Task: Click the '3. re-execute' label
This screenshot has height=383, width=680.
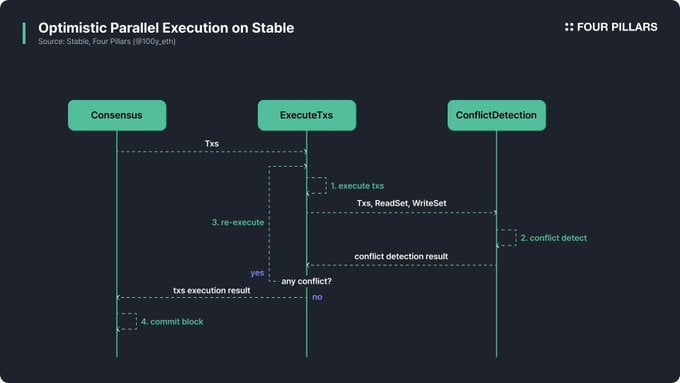Action: point(238,222)
